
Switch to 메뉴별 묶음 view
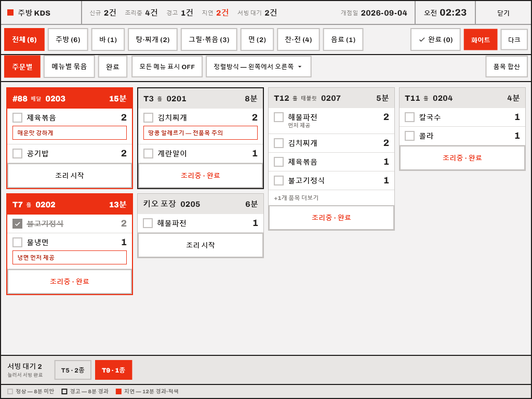[69, 67]
